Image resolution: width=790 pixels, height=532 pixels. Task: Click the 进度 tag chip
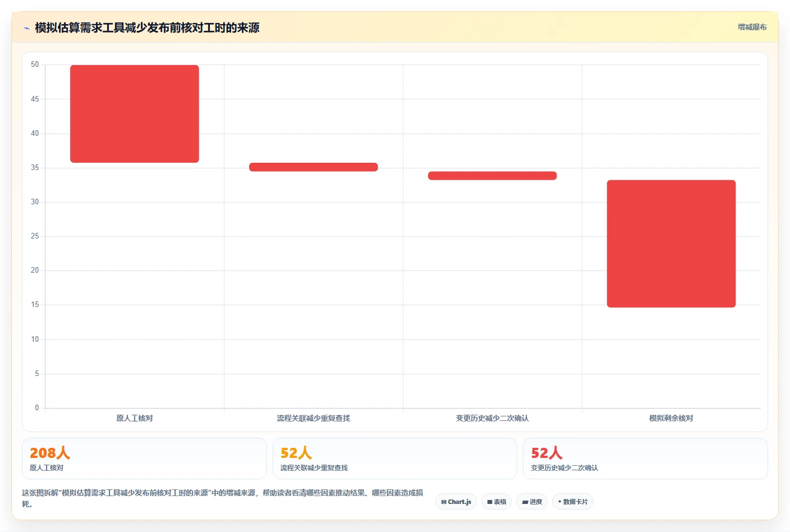pyautogui.click(x=532, y=502)
